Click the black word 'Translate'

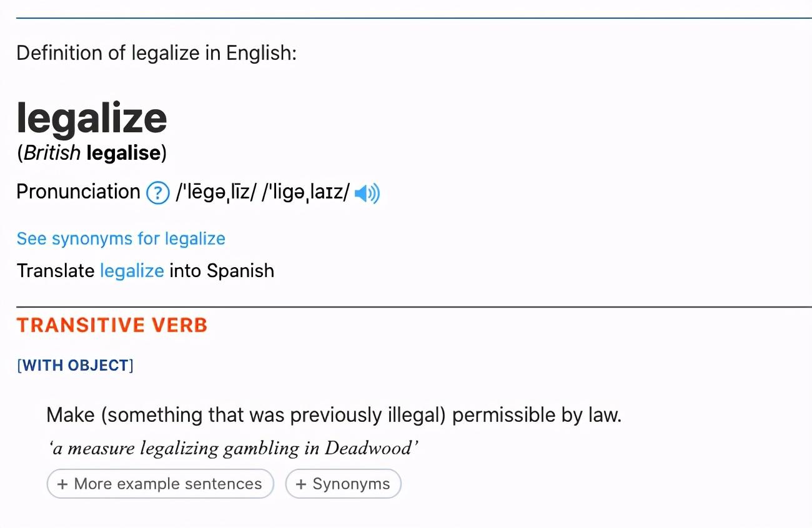tap(56, 271)
